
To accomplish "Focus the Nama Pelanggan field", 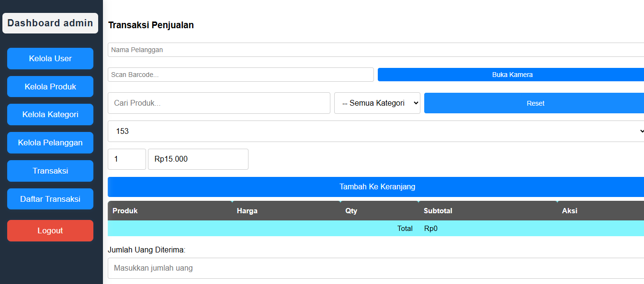I will point(376,50).
